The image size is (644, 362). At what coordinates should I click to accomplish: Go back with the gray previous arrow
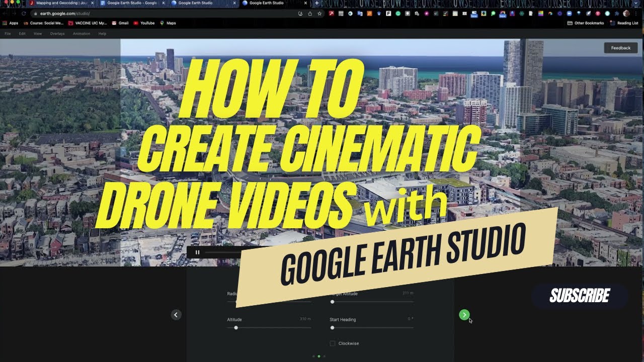(x=176, y=315)
